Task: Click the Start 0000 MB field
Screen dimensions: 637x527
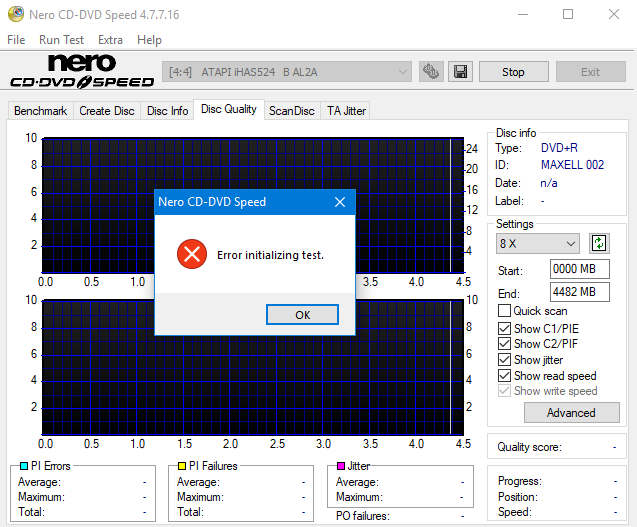Action: tap(580, 269)
